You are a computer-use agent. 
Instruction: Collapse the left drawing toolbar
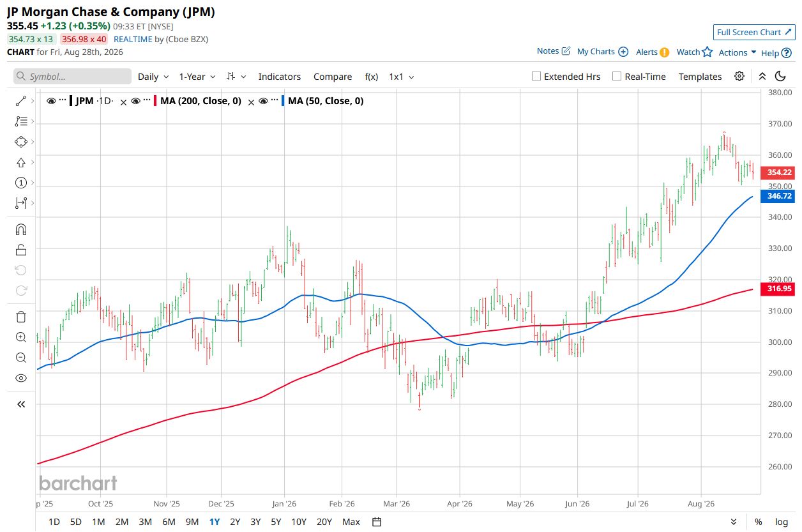click(x=21, y=404)
